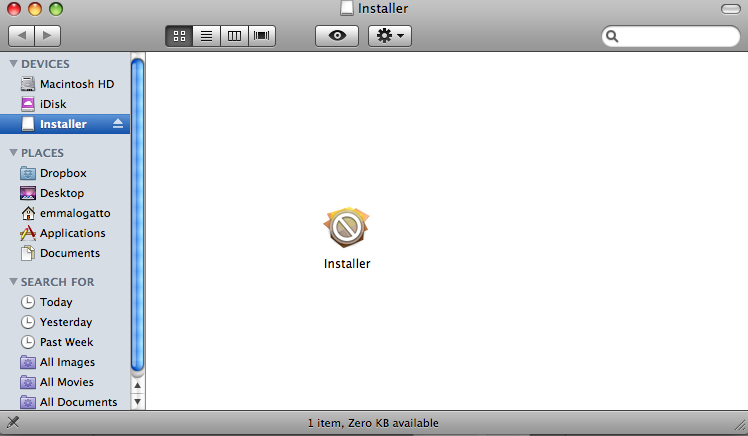Select the Installer package icon in window

(346, 228)
